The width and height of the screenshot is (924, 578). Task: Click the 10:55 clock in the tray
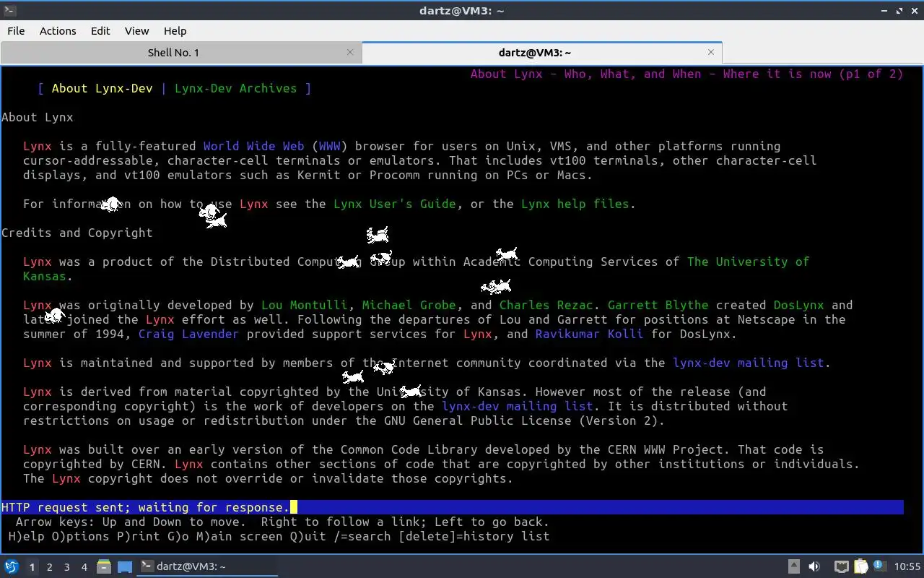pos(907,567)
